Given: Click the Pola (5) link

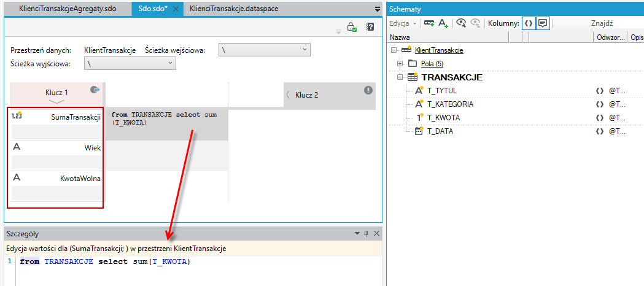Looking at the screenshot, I should (432, 64).
